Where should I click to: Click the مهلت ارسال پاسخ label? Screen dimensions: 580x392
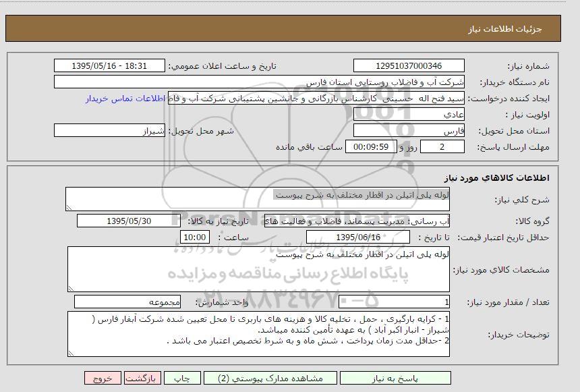[513, 147]
